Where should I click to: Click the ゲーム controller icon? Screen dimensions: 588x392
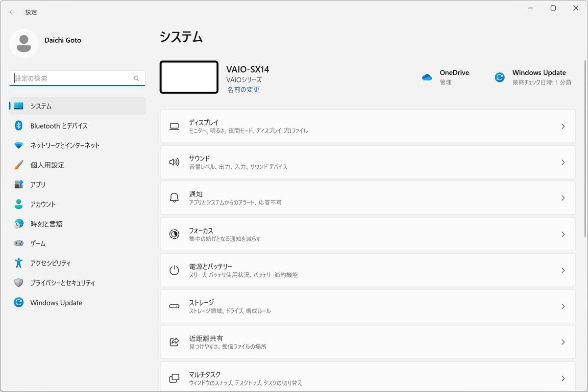[x=19, y=243]
